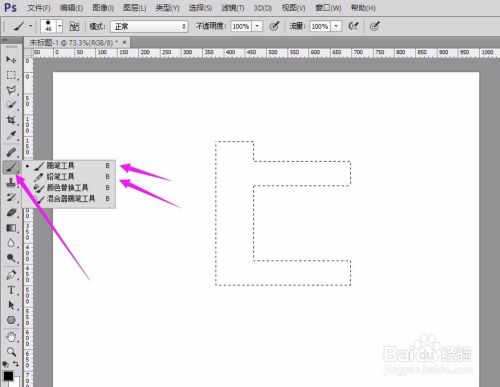This screenshot has height=387, width=500.
Task: Open the 3D(D) menu
Action: pos(263,8)
